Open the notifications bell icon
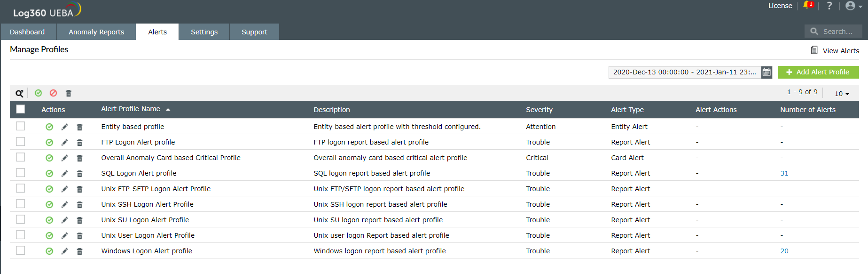Viewport: 868px width, 274px height. click(x=807, y=6)
